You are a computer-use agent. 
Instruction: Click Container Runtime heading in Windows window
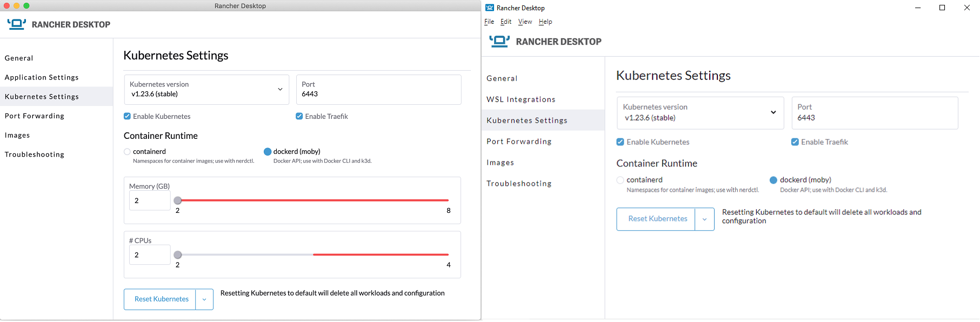(657, 163)
